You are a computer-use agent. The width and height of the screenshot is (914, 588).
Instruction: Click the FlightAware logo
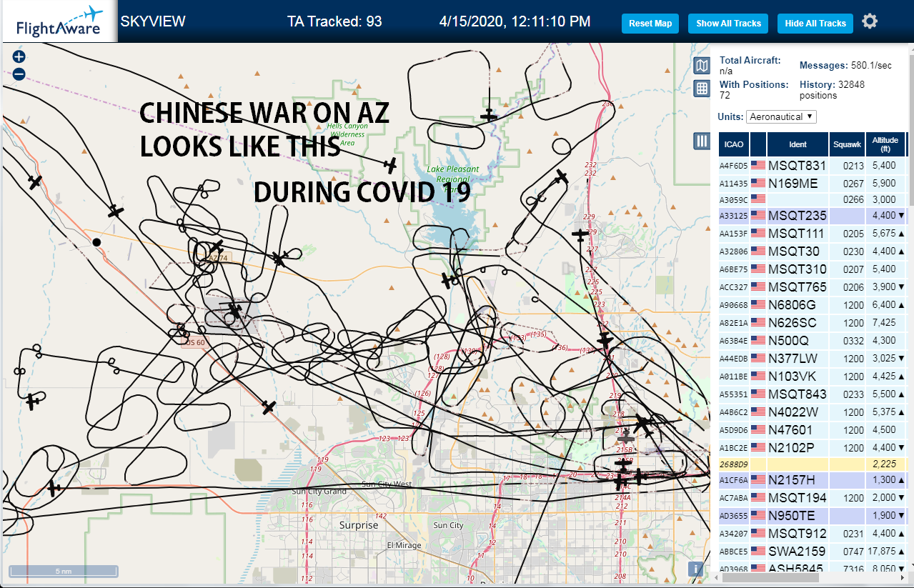click(60, 21)
